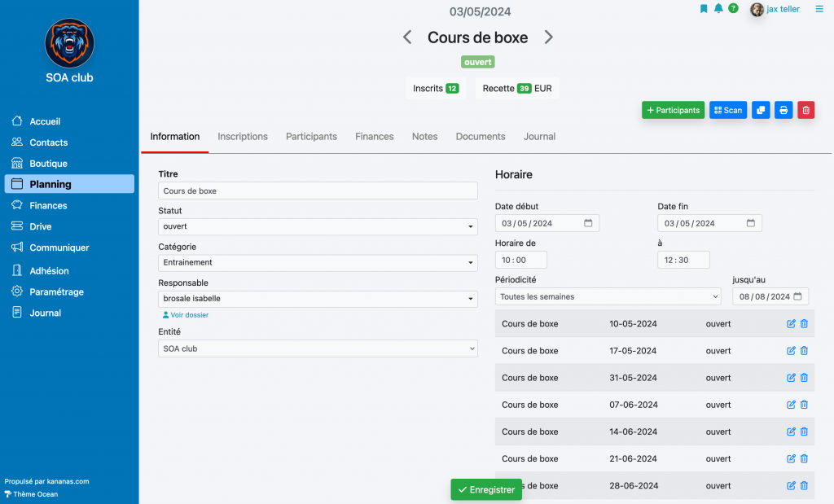834x504 pixels.
Task: Open the Catégorie dropdown
Action: click(x=318, y=263)
